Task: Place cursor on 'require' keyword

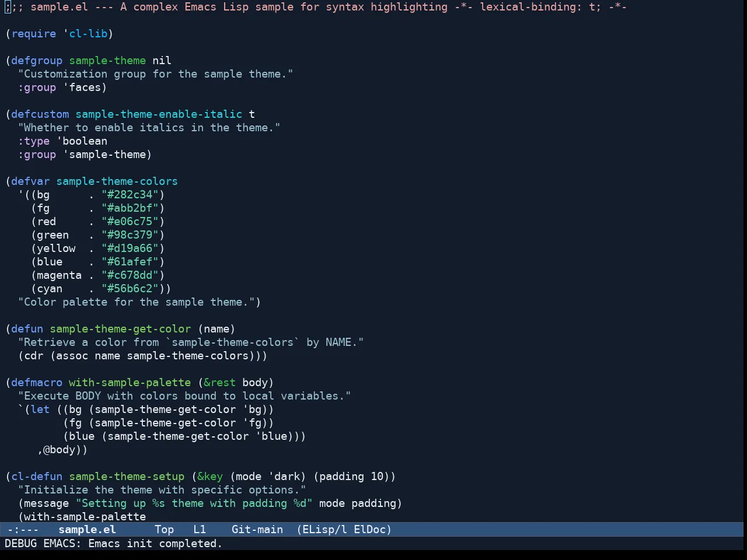Action: coord(34,34)
